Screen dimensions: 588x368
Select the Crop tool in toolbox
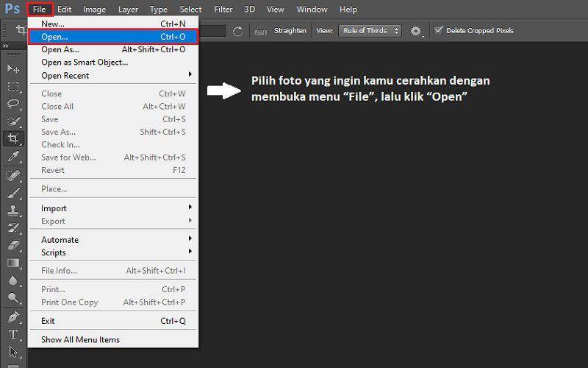(13, 138)
